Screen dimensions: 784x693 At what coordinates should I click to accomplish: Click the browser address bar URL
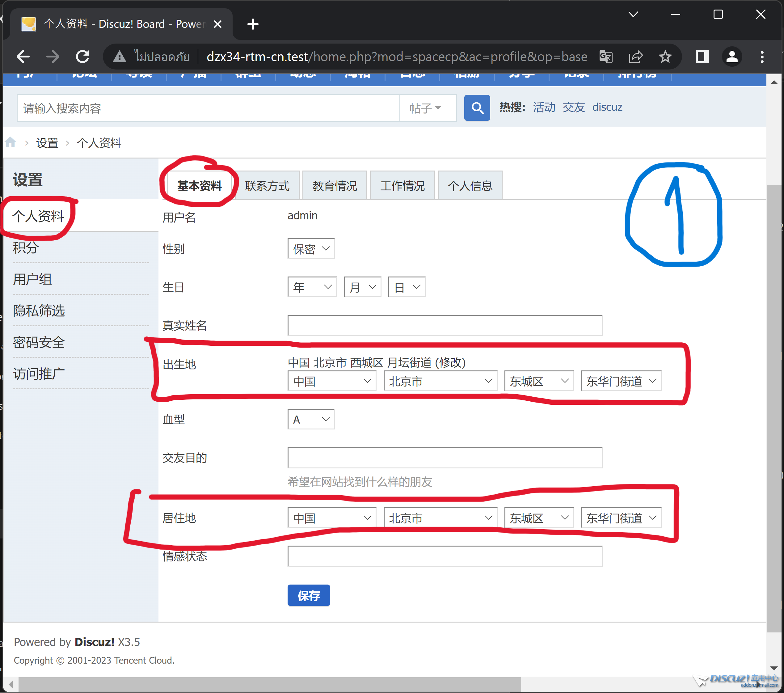click(x=397, y=57)
